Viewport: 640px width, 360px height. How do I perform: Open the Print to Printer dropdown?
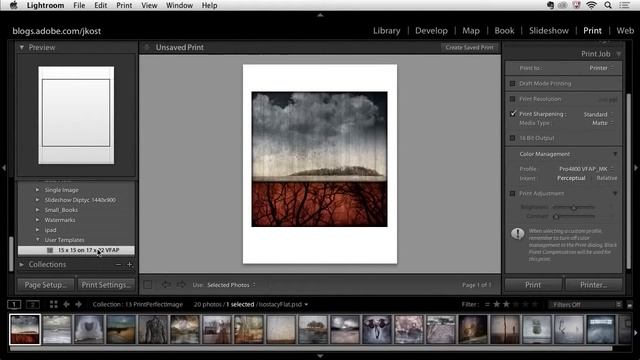tap(601, 68)
